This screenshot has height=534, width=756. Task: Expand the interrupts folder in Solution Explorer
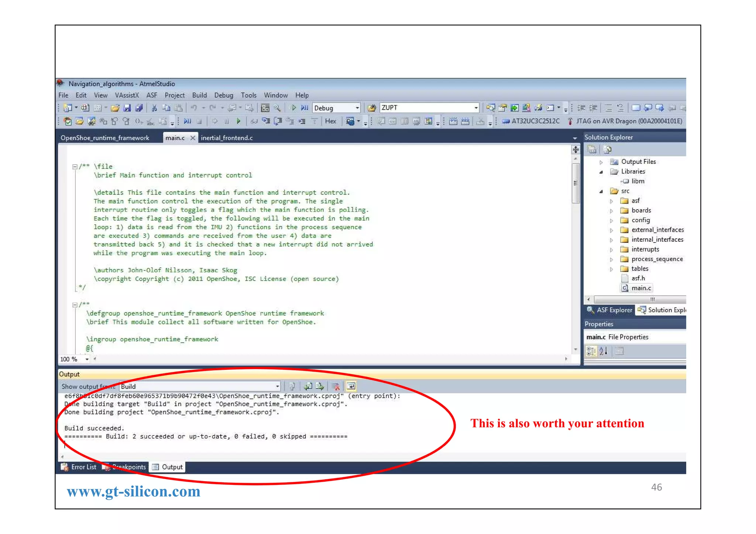coord(611,250)
